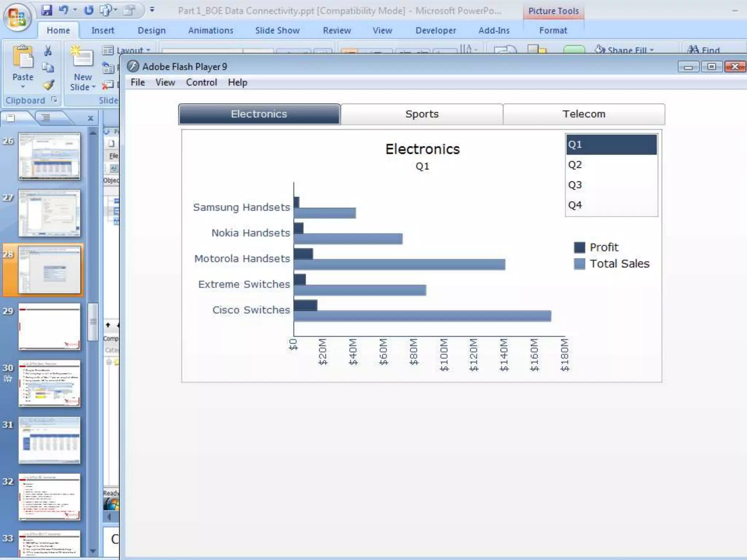Select slide 30 thumbnail
The height and width of the screenshot is (560, 747).
pyautogui.click(x=49, y=383)
